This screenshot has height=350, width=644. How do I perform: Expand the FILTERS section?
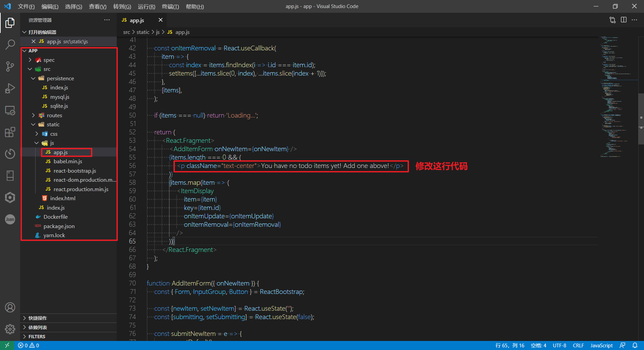coord(37,337)
